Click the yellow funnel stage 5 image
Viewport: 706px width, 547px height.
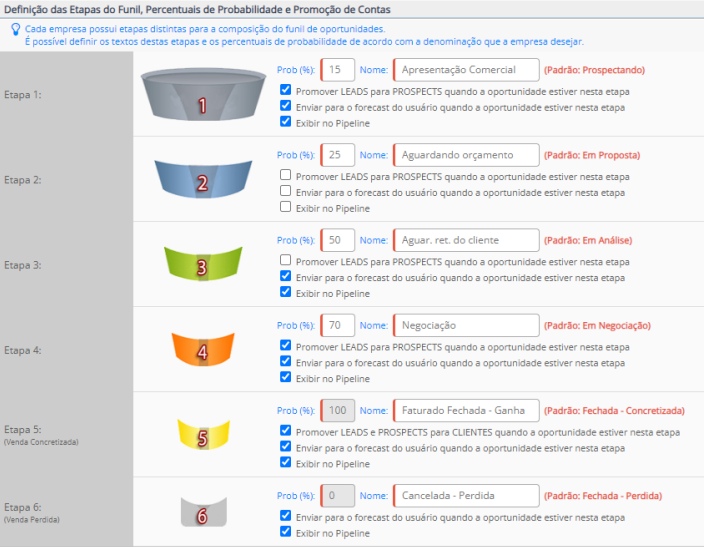pos(203,435)
